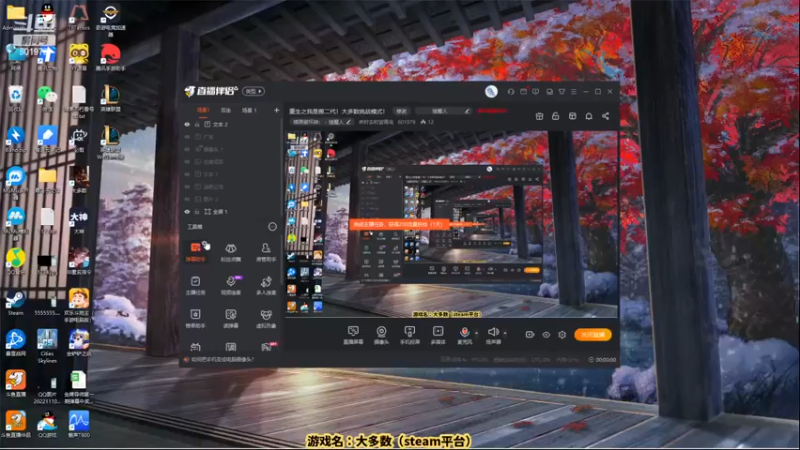Switch to the first scene tab
Image resolution: width=800 pixels, height=450 pixels.
(x=203, y=110)
